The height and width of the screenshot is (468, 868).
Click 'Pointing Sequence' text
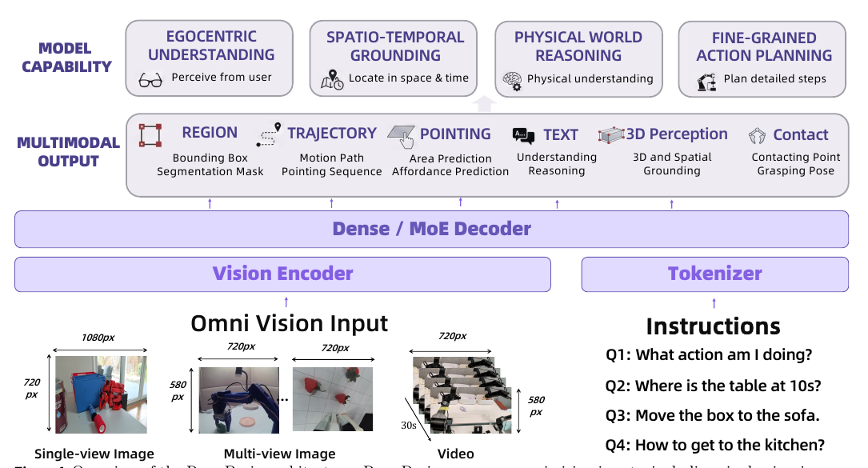331,172
